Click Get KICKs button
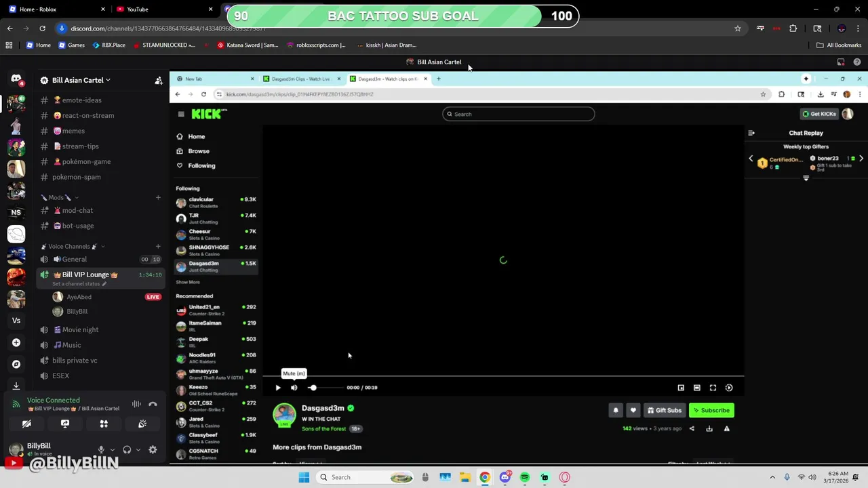 click(x=819, y=114)
